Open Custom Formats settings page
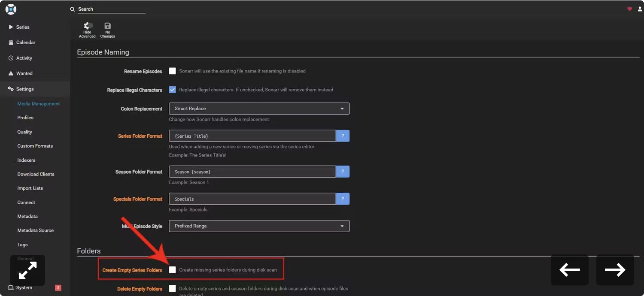The image size is (644, 296). pyautogui.click(x=35, y=146)
